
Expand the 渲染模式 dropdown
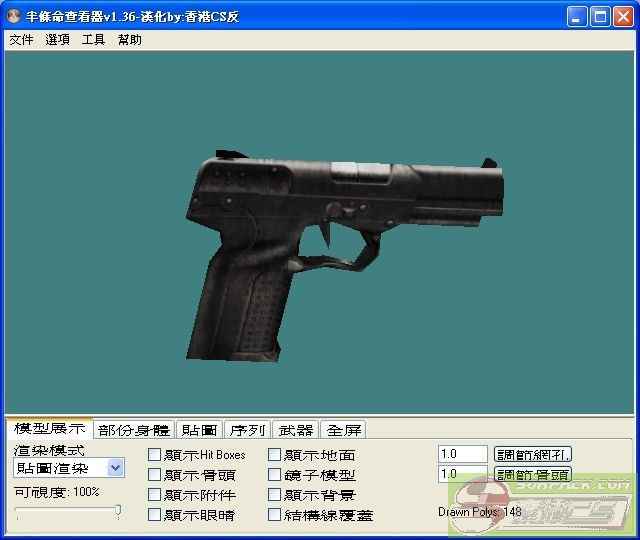pyautogui.click(x=116, y=468)
